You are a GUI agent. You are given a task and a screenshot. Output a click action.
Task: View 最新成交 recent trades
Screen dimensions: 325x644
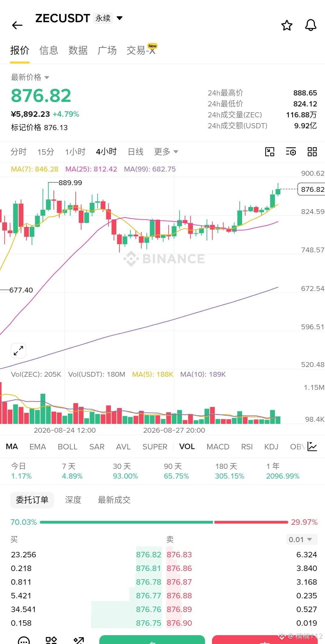[x=114, y=500]
